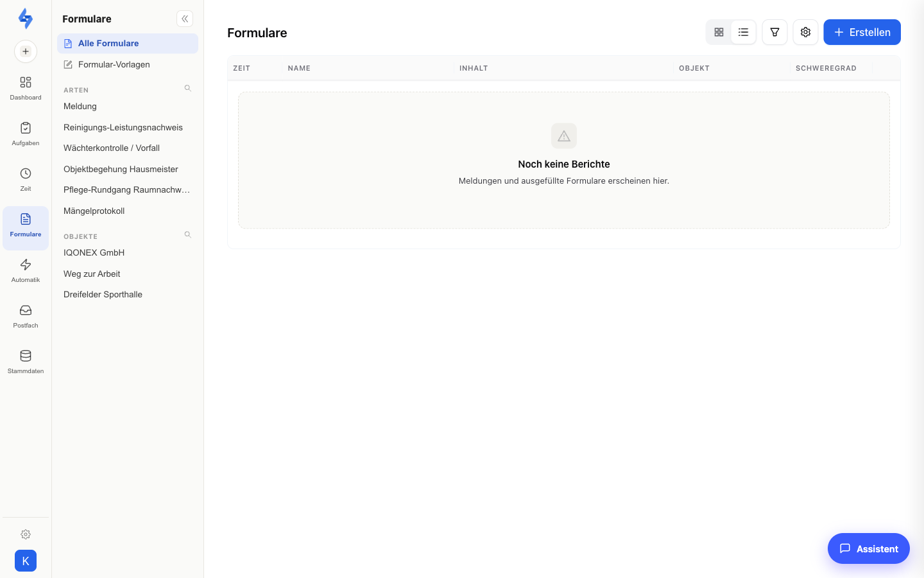Image resolution: width=924 pixels, height=578 pixels.
Task: Open the Automatik section
Action: 26,271
